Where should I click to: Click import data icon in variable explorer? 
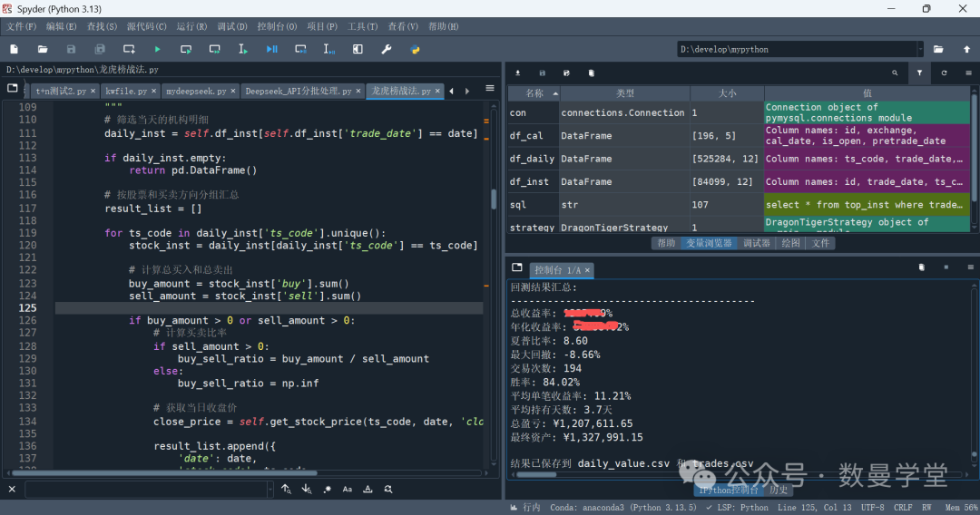(517, 73)
